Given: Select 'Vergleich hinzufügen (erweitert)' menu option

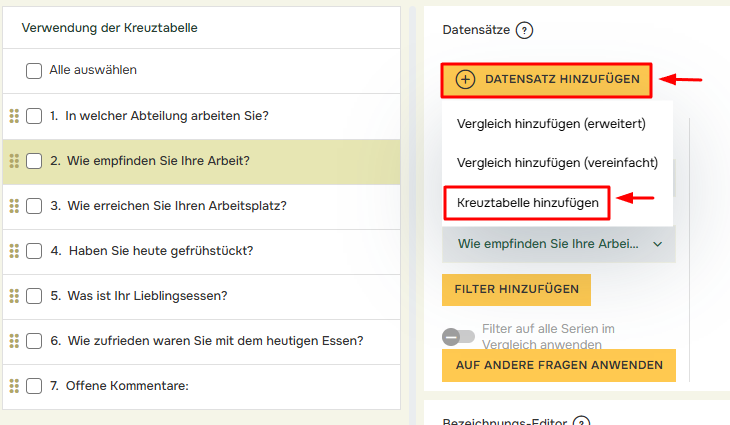Looking at the screenshot, I should pos(550,124).
